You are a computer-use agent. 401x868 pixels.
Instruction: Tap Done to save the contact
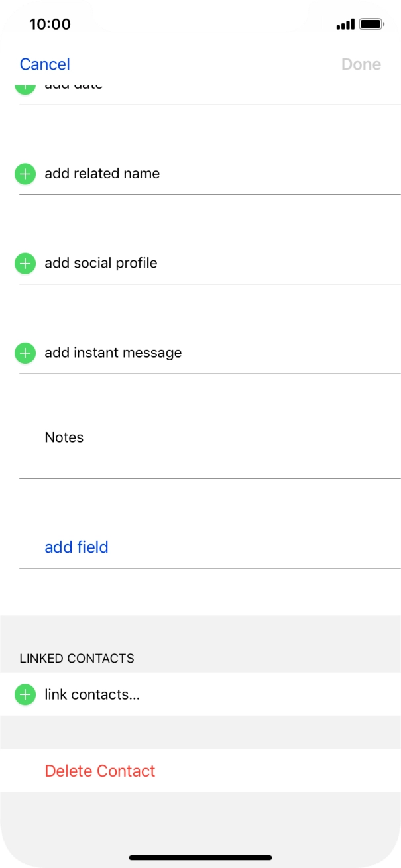point(361,64)
